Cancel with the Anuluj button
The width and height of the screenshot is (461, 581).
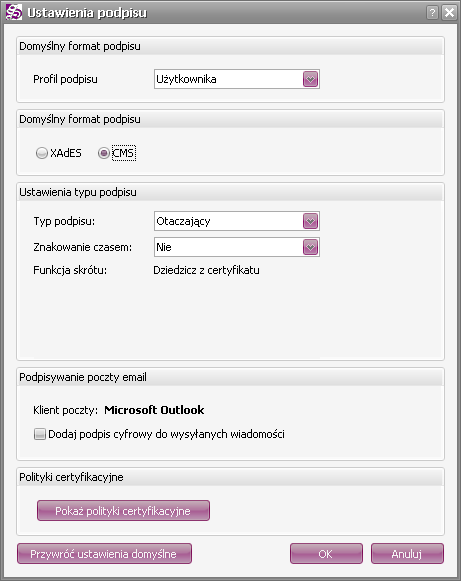[407, 554]
